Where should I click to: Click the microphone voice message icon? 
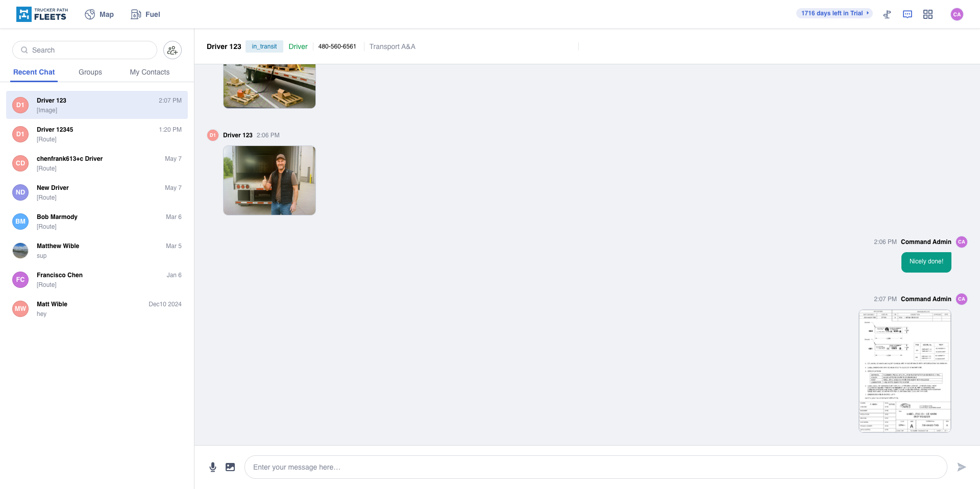click(x=213, y=467)
